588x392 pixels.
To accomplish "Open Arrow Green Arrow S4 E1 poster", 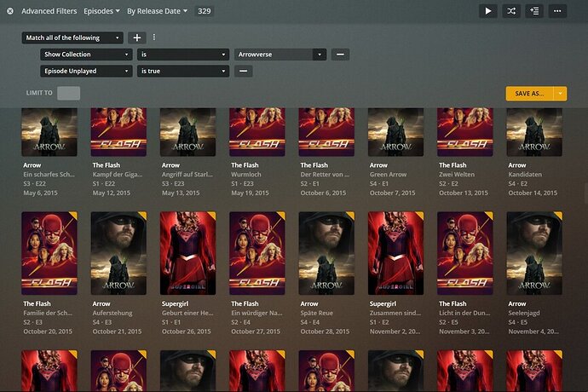I will tap(395, 132).
